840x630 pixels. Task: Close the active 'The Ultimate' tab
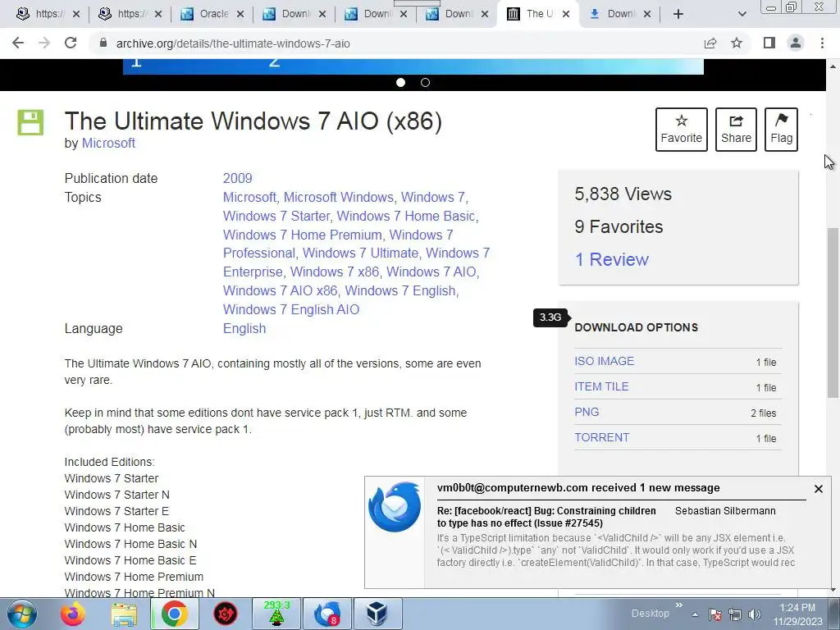point(566,15)
